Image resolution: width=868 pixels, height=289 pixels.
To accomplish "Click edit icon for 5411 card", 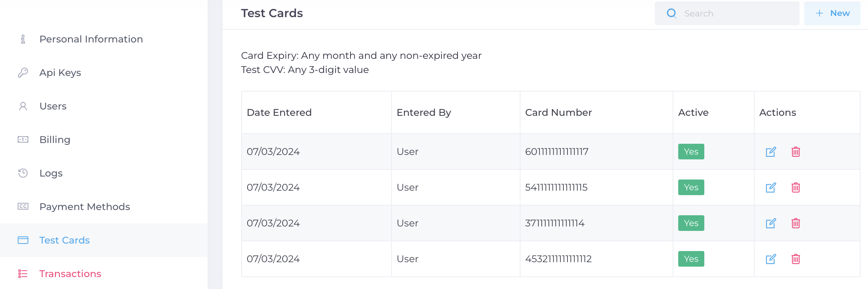I will point(771,187).
